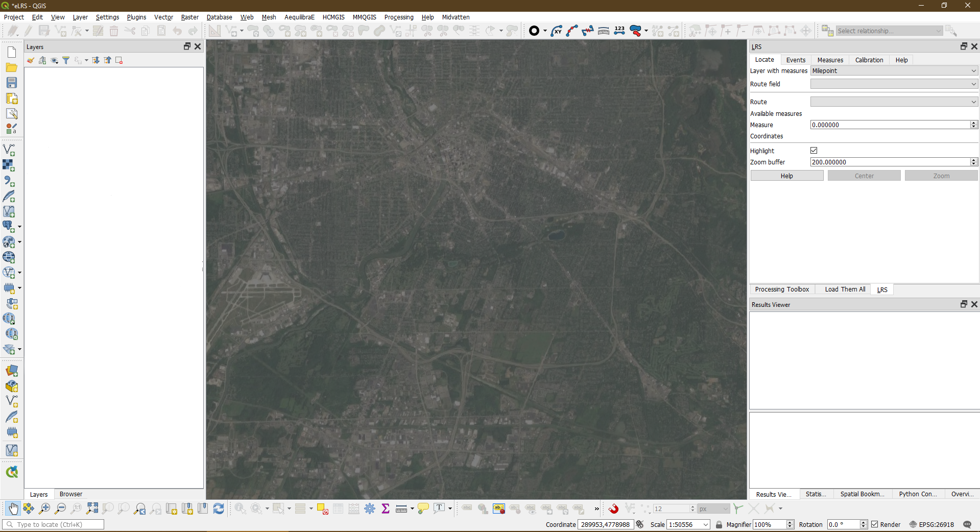Filter the layer legend with the funnel icon

point(66,60)
